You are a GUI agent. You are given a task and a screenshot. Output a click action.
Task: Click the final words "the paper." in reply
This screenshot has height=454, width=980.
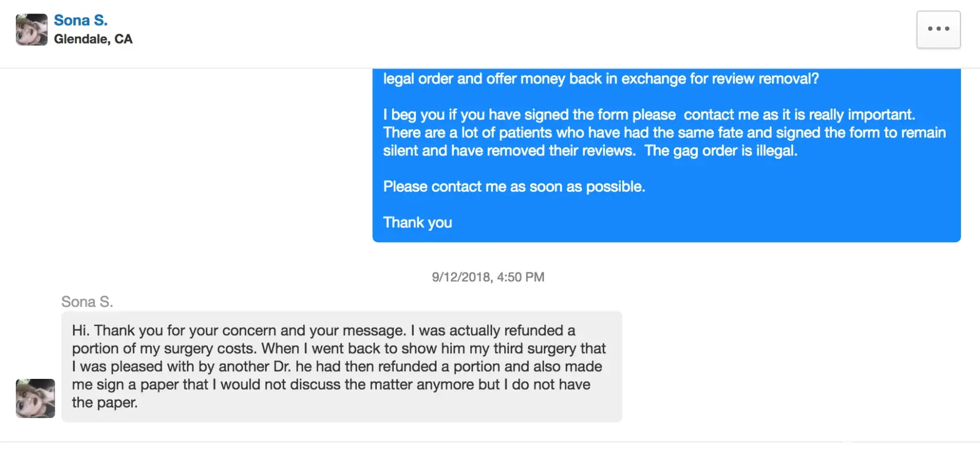pos(105,403)
